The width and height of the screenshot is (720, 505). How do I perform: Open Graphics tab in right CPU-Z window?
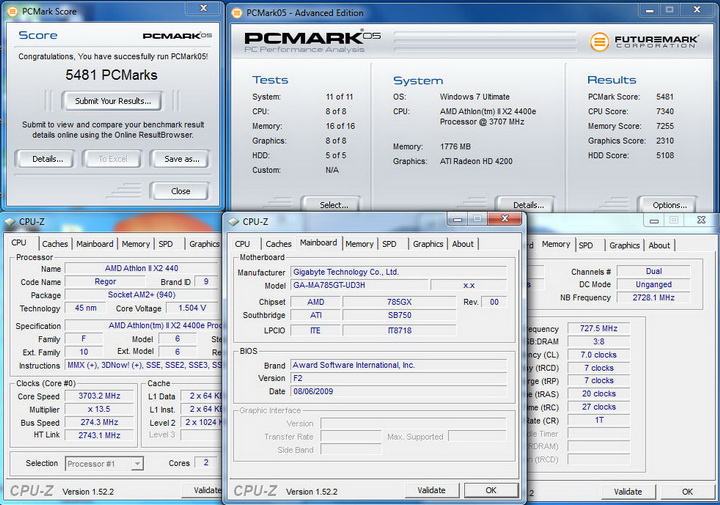624,246
